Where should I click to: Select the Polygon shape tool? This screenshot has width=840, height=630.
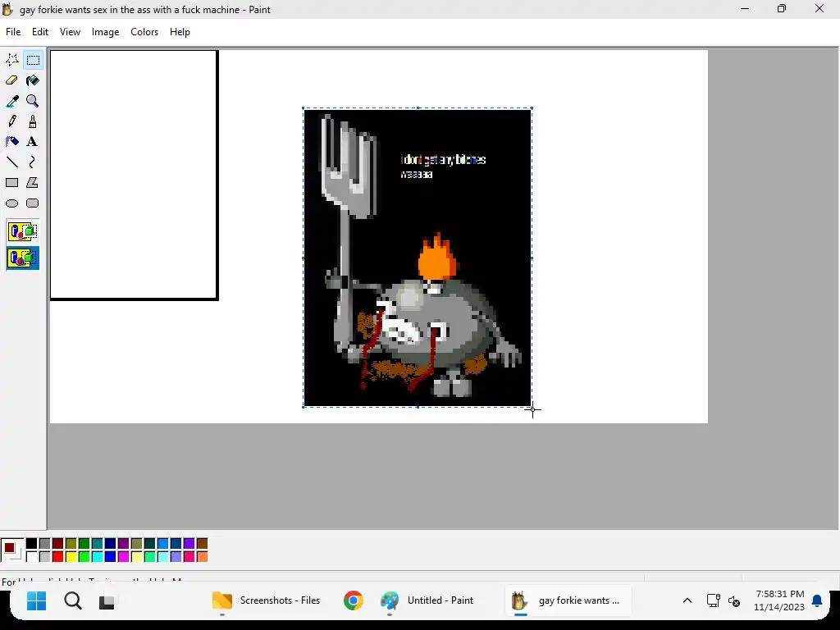click(x=33, y=183)
